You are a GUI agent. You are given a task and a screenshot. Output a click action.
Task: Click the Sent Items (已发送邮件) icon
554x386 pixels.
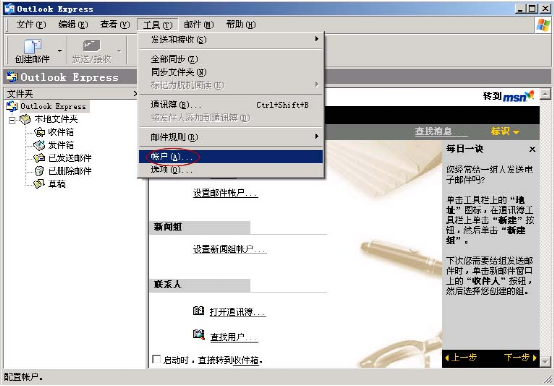click(39, 158)
